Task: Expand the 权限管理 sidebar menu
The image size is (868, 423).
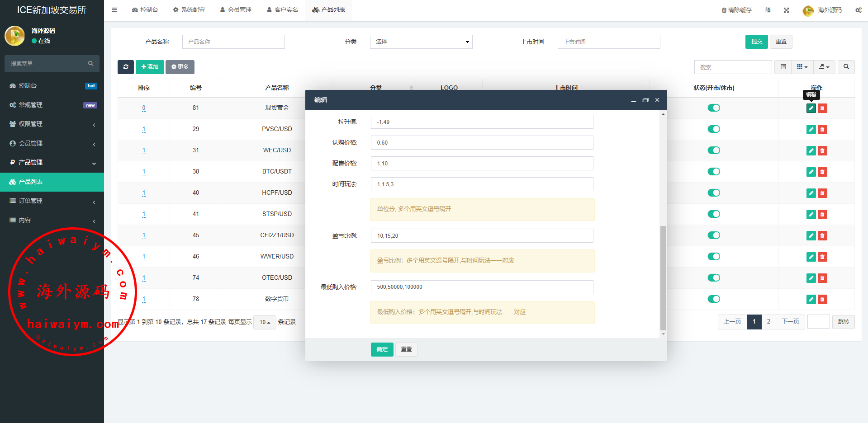Action: pos(52,124)
